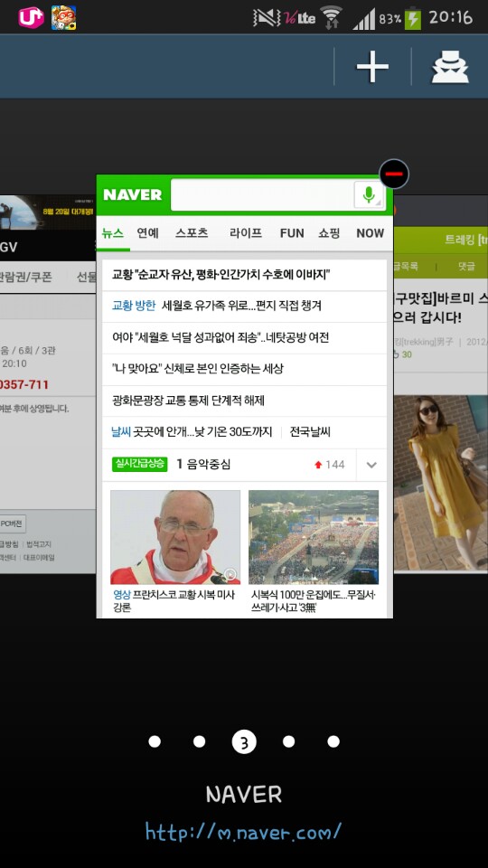
Task: Select the 연예 tab
Action: click(147, 233)
